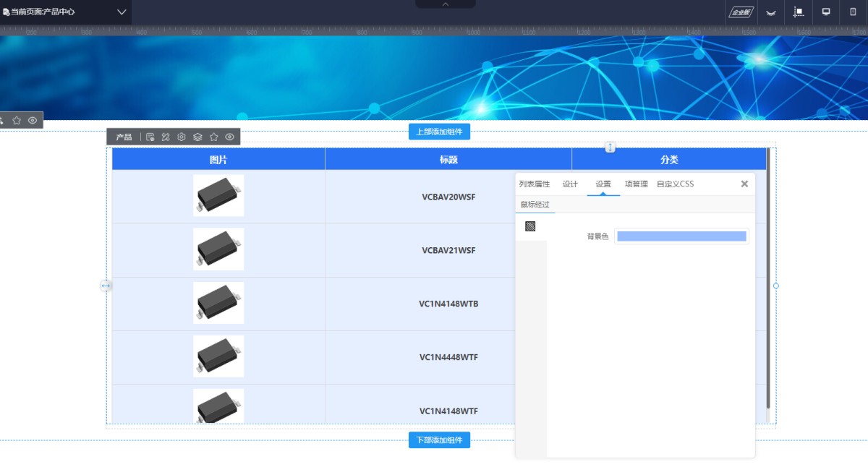Screen dimensions: 868x467
Task: Click the settings gear icon in 产品 toolbar
Action: 182,137
